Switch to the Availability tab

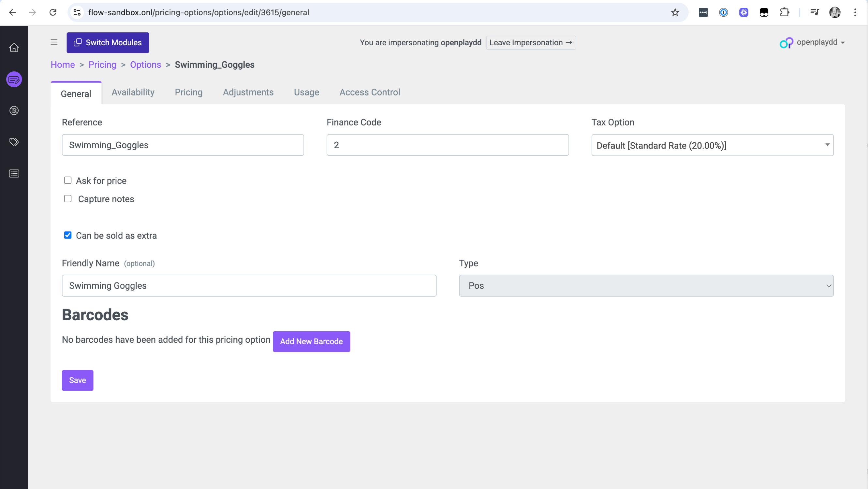click(133, 92)
